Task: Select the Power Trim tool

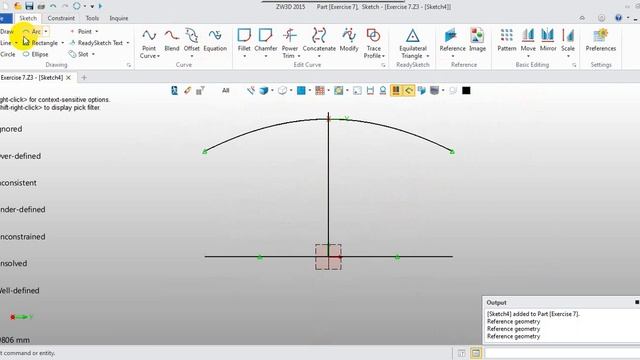Action: [x=290, y=41]
